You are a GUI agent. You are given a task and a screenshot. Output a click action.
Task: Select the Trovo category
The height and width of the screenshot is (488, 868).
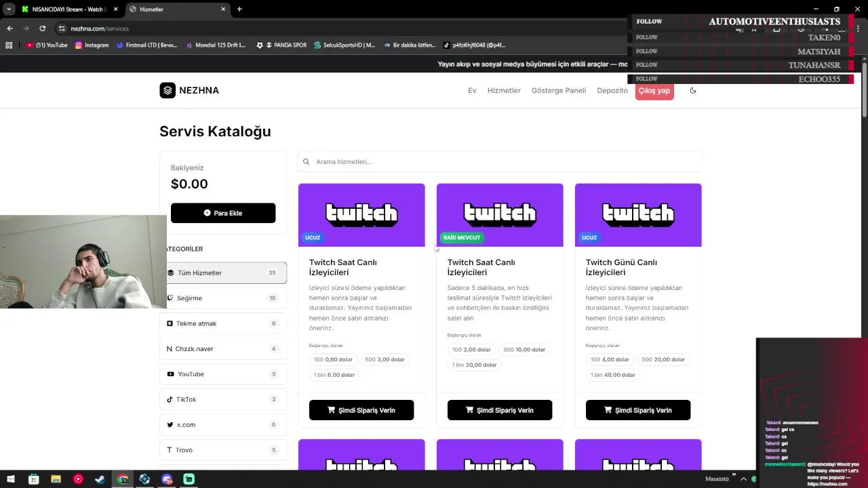click(223, 450)
